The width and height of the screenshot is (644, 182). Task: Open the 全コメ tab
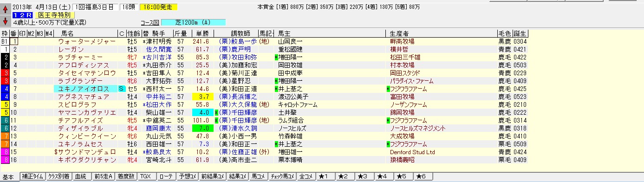[306, 177]
